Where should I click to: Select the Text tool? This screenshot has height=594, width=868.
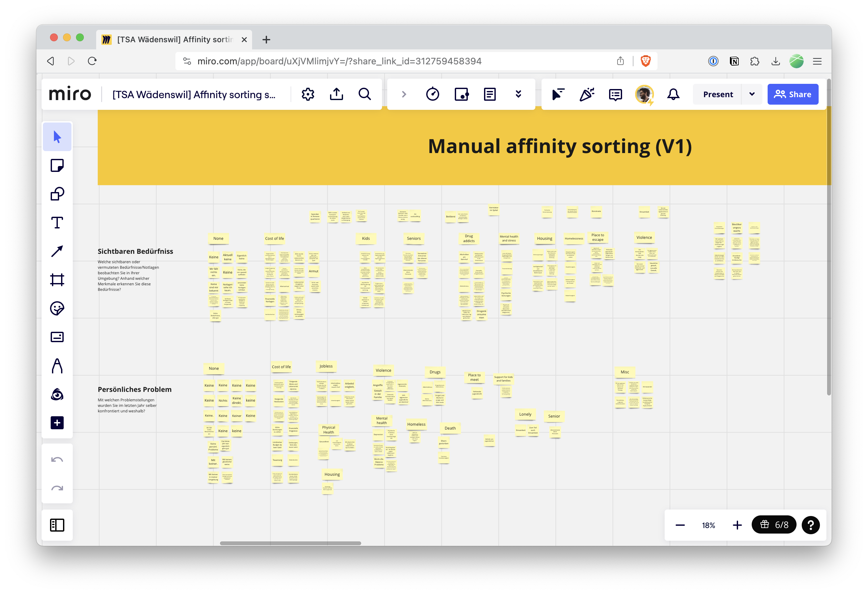[x=57, y=223]
